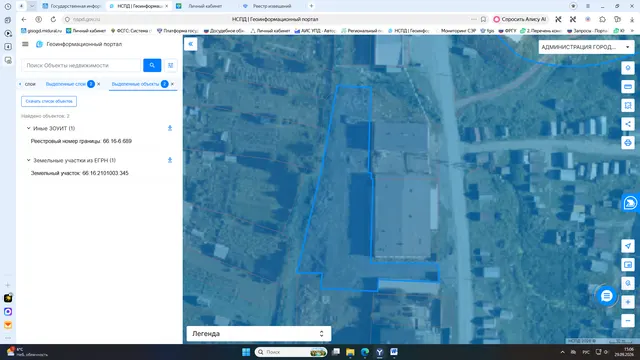The image size is (640, 360).
Task: Click Спросить Алису AI button
Action: [x=520, y=19]
